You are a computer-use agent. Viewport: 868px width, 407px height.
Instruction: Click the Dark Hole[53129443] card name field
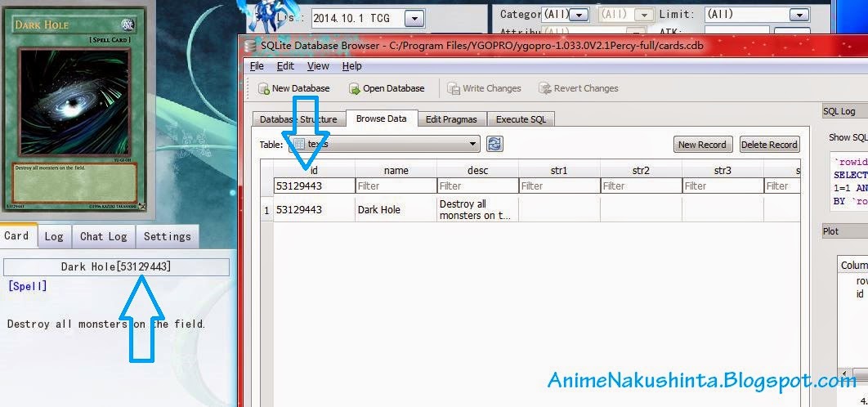pos(116,267)
